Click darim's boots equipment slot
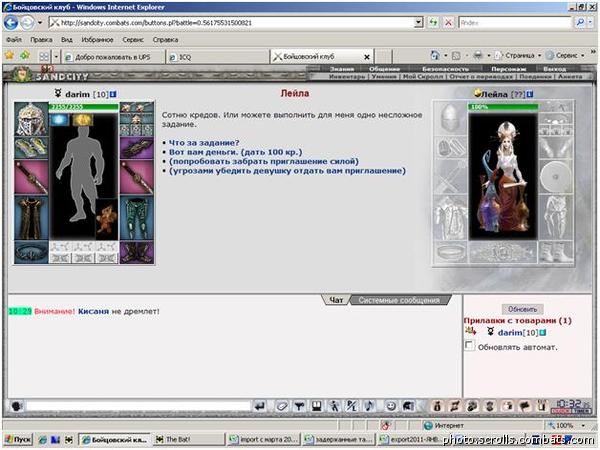Screen dimensions: 600x450 pos(137,252)
